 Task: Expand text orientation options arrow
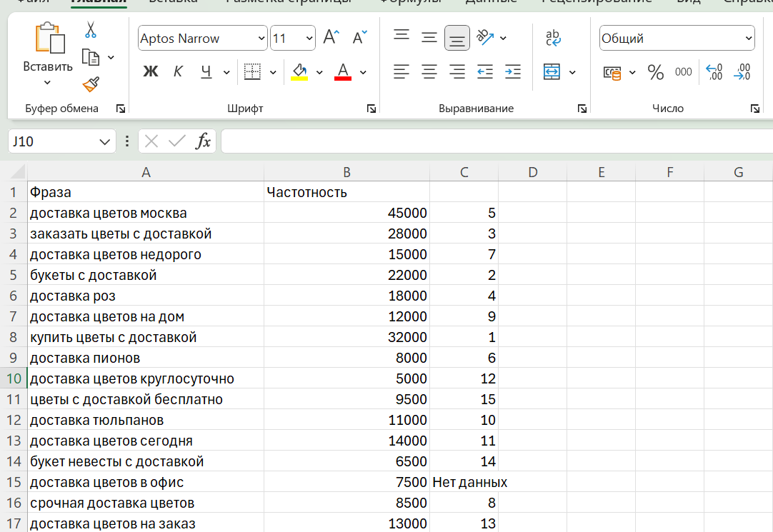point(503,38)
